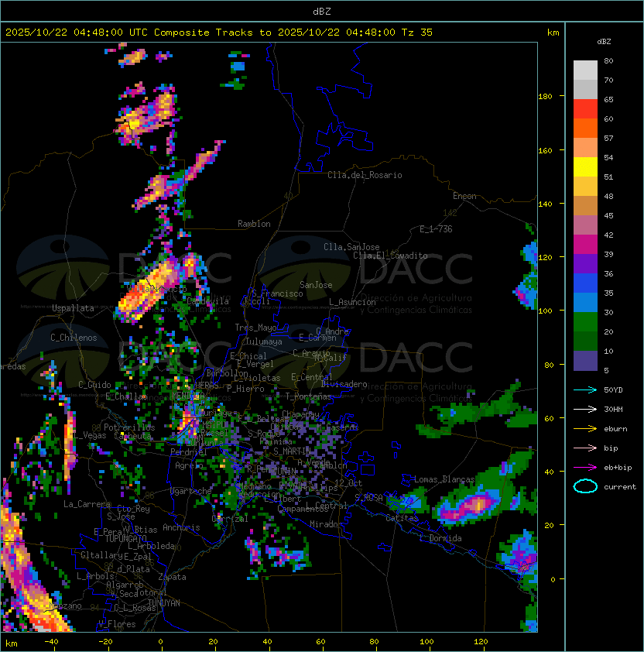Click the Clla.SanJose place label
The image size is (644, 652).
pyautogui.click(x=351, y=247)
